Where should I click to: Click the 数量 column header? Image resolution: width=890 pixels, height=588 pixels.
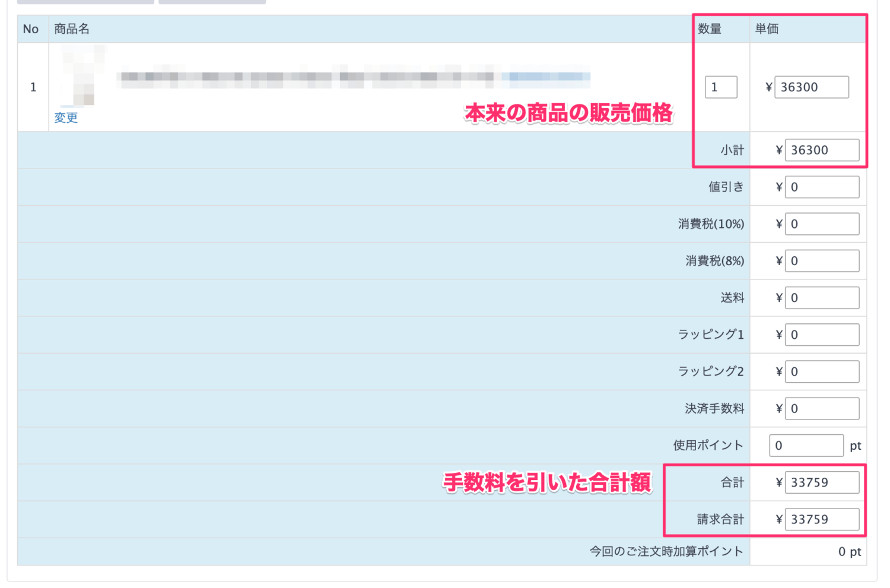(710, 29)
